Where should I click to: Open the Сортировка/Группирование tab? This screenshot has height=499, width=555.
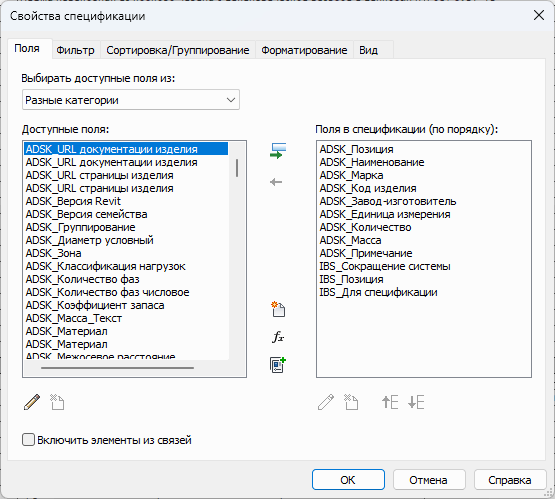[178, 50]
